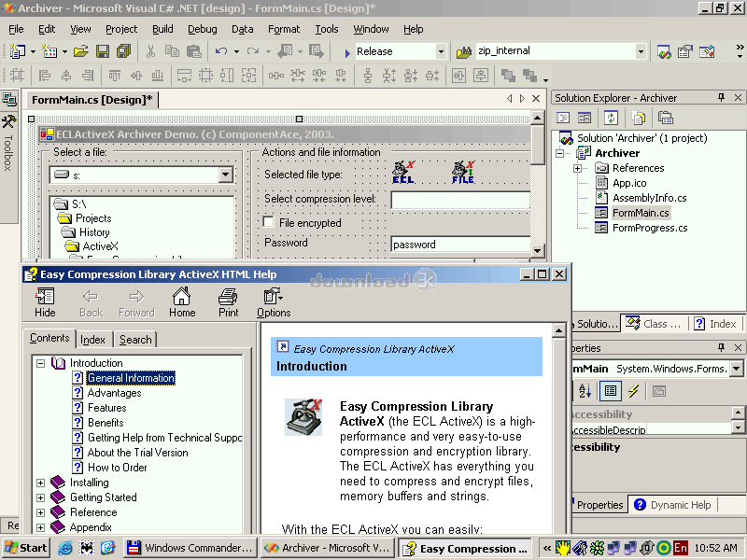Click the Events lightning icon in Properties
Screen dimensions: 747x560
click(x=633, y=391)
